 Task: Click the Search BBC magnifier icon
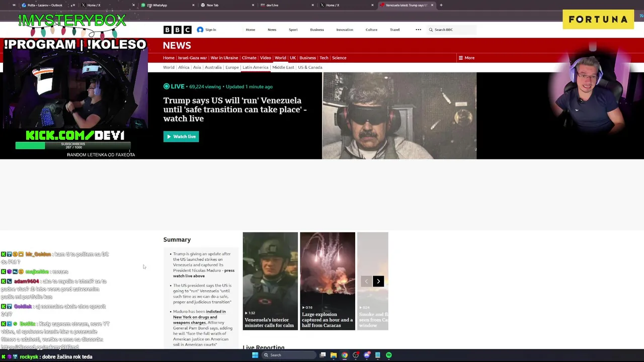pos(431,30)
